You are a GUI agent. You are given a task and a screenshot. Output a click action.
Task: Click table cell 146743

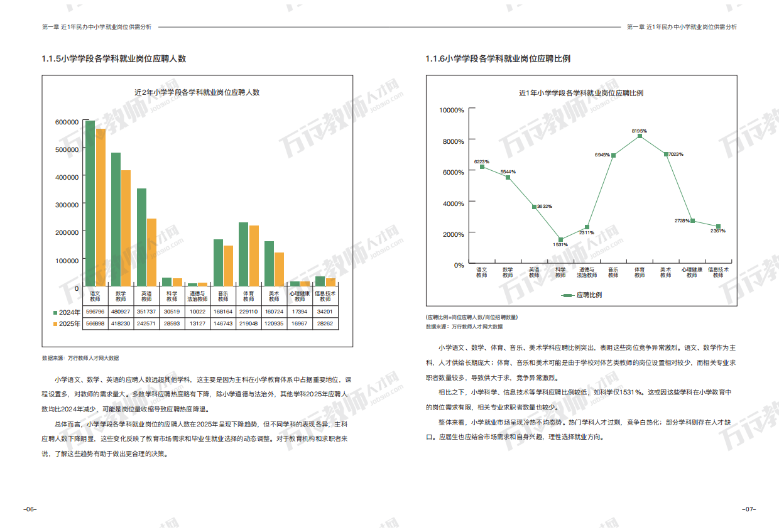(223, 324)
